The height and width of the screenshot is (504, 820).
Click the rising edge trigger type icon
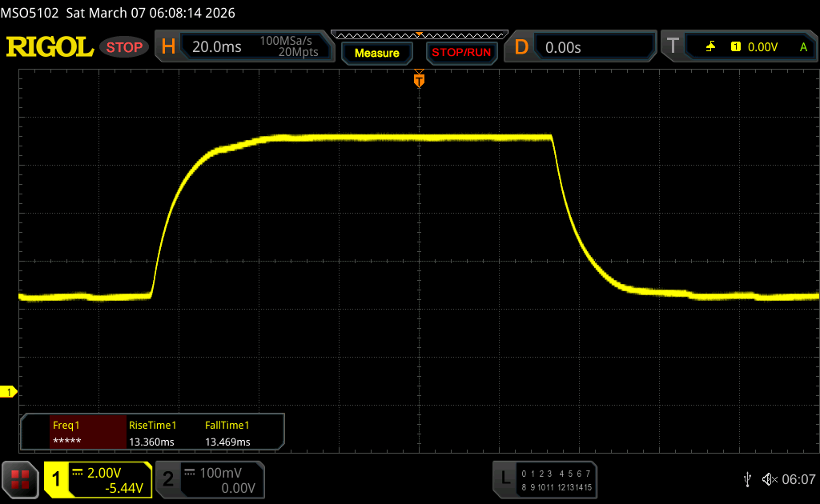(710, 47)
